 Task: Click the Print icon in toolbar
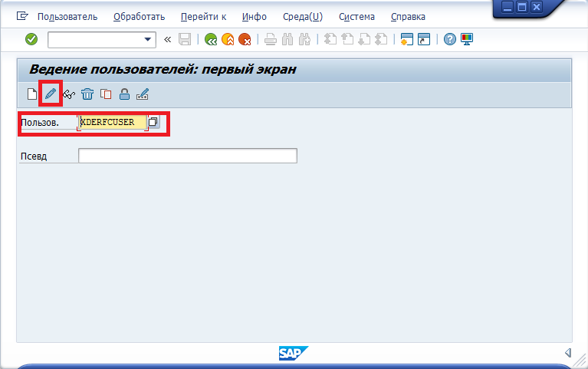[271, 39]
